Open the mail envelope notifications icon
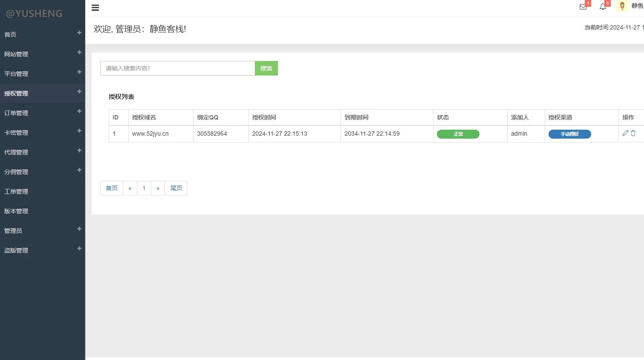Screen dimensions: 644x360 [583, 7]
